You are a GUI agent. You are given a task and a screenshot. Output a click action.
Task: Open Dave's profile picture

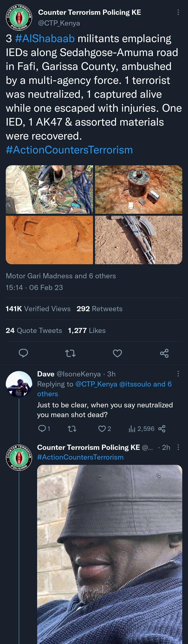click(19, 384)
